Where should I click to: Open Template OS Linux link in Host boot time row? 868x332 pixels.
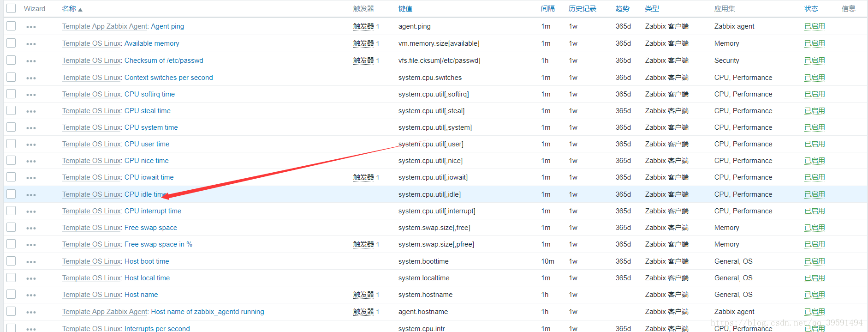click(x=92, y=261)
